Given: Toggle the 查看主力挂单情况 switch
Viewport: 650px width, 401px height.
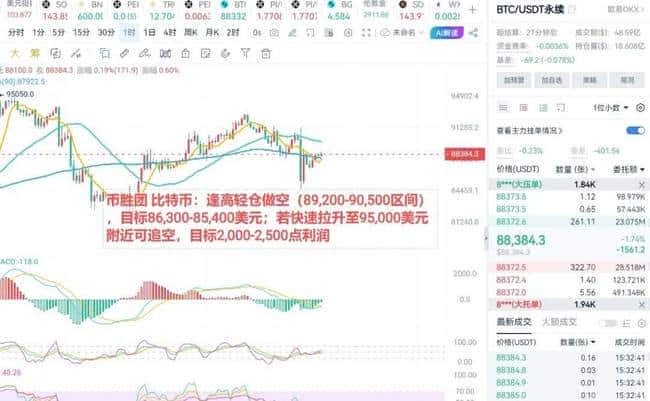Looking at the screenshot, I should [x=635, y=131].
